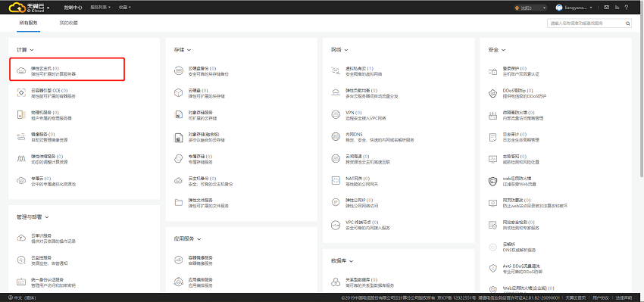Click the 云容器引擎 CCE service icon
644x302 pixels.
[x=21, y=93]
